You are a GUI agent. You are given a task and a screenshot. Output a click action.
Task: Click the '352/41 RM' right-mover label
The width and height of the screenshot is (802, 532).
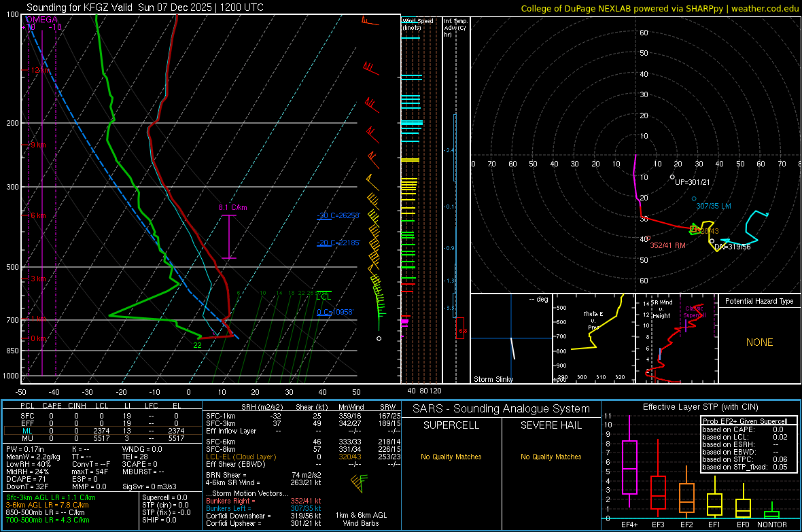click(x=667, y=245)
